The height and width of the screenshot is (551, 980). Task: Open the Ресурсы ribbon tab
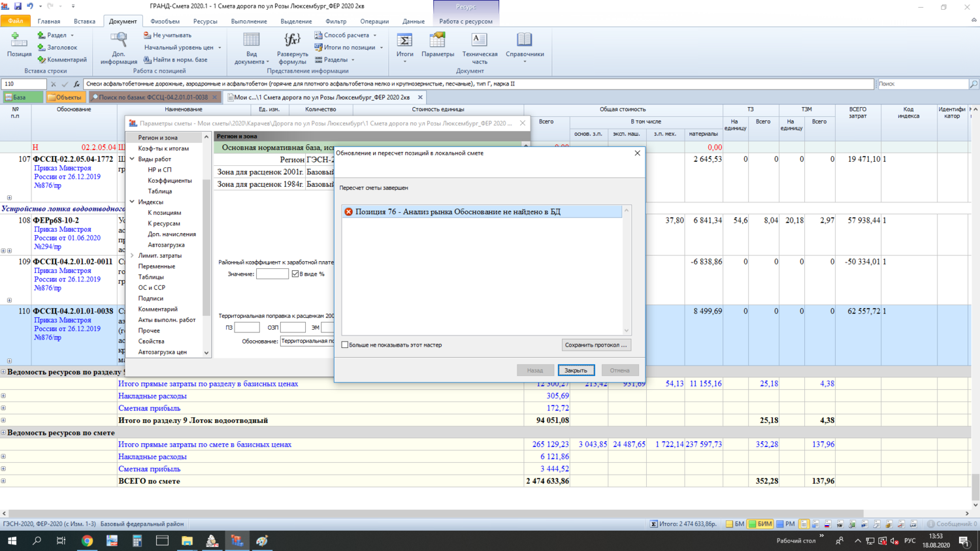coord(204,21)
